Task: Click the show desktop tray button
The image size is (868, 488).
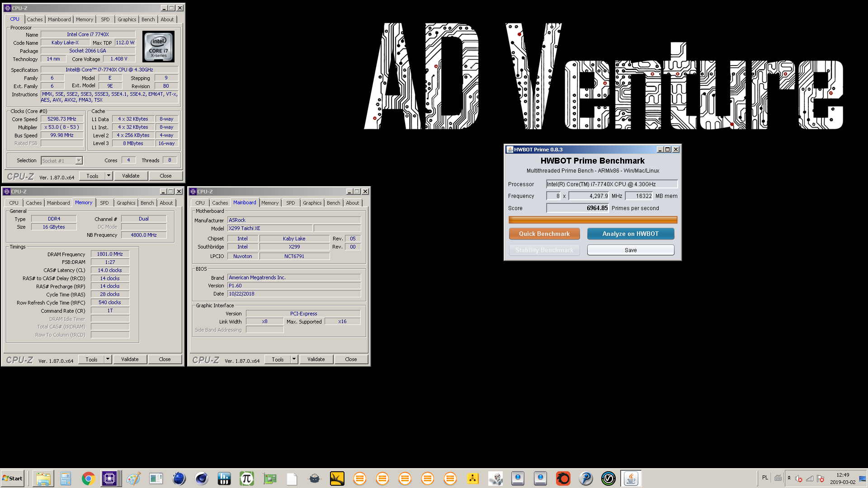Action: pyautogui.click(x=863, y=479)
